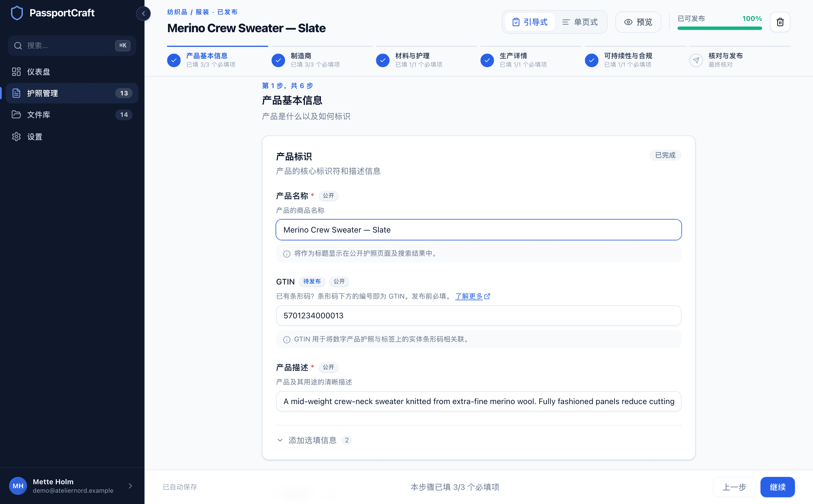The width and height of the screenshot is (813, 504).
Task: Click info icon under GTIN field
Action: 287,340
